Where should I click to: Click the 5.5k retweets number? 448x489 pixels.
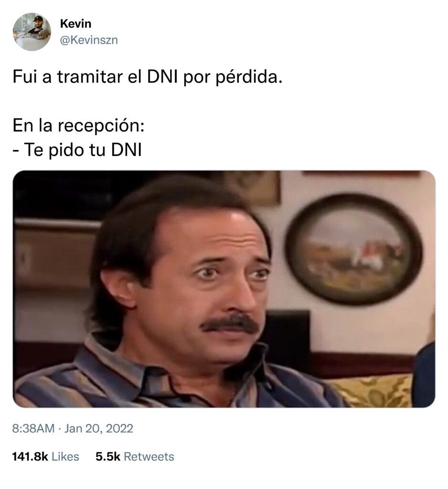pos(107,457)
